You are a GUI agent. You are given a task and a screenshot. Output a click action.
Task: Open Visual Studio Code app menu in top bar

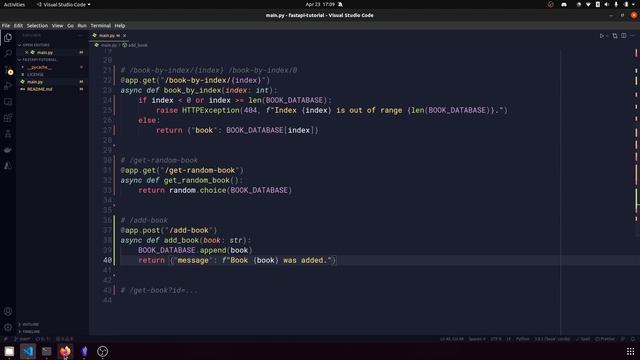(63, 4)
